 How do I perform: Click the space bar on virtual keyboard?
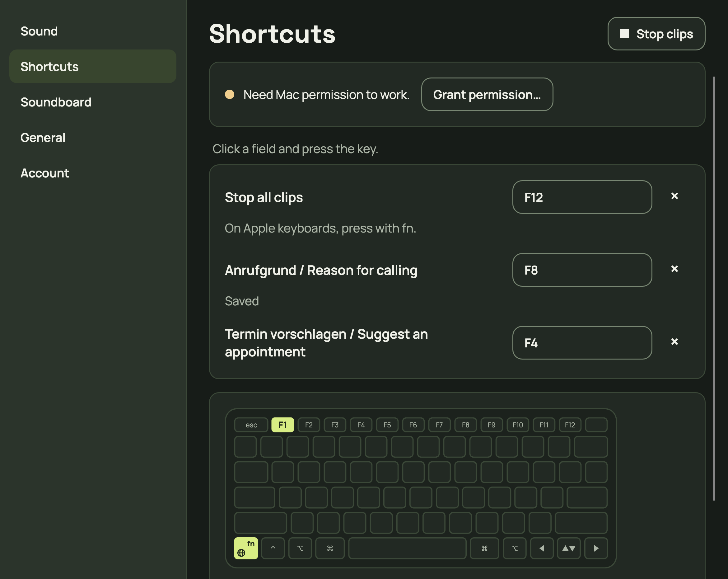407,548
